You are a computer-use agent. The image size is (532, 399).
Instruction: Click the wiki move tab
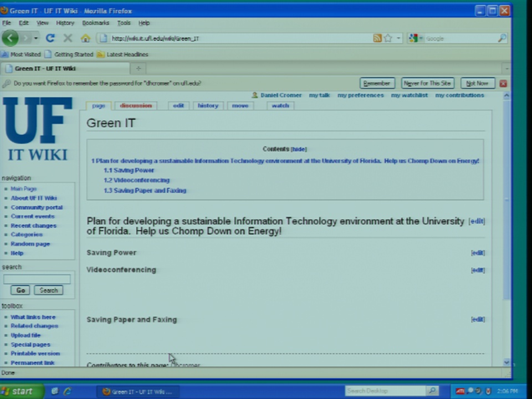(x=240, y=105)
